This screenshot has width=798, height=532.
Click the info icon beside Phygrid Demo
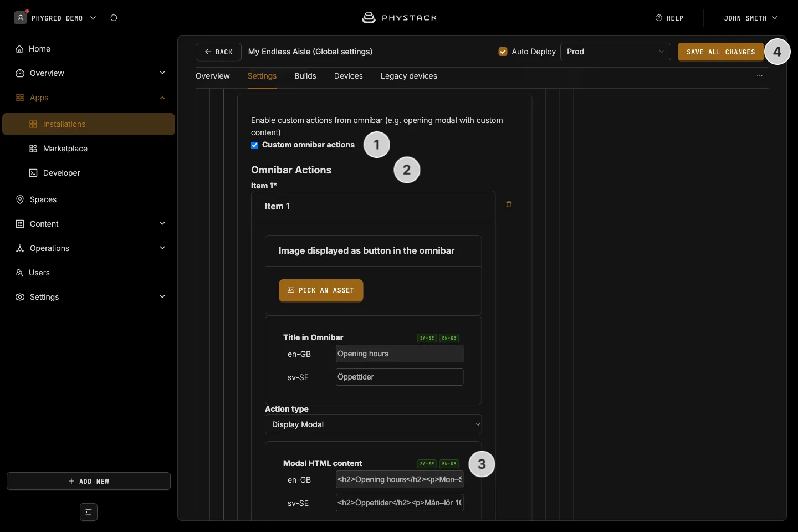(x=114, y=18)
